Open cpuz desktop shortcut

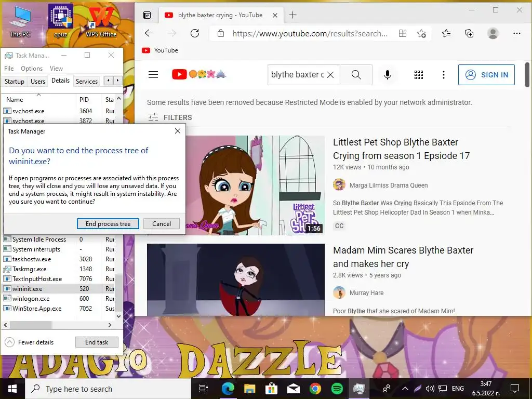60,21
